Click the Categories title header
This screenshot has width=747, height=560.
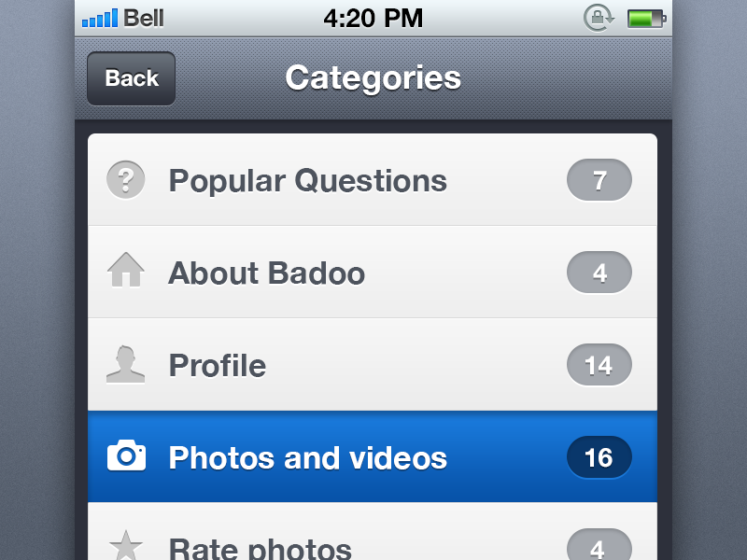[373, 77]
